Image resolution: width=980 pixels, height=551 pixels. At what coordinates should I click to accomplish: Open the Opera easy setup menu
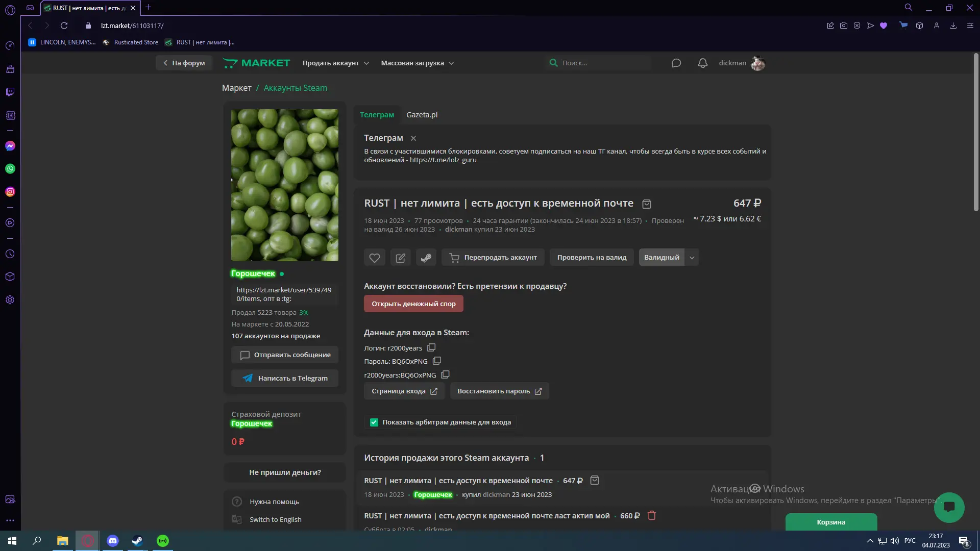(970, 26)
